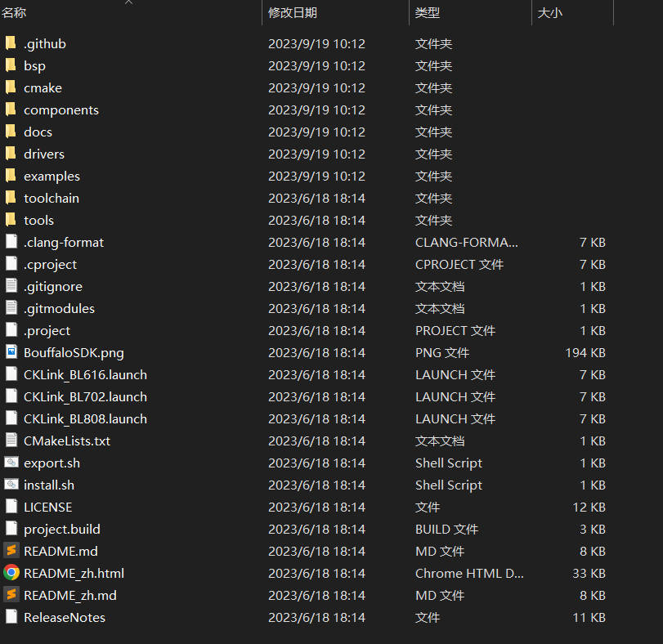Screen dimensions: 663x644
Task: Click the Chrome HTML D... type cell
Action: pyautogui.click(x=469, y=573)
